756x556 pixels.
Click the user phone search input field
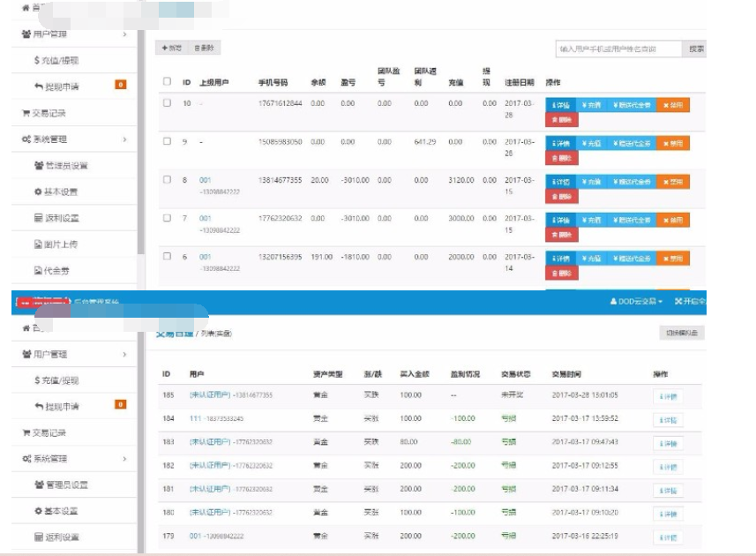[x=618, y=49]
